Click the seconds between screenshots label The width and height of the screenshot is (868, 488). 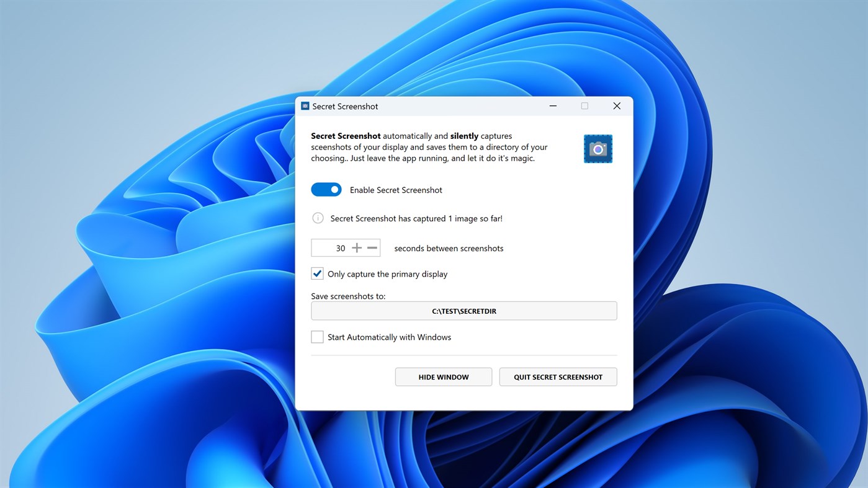pos(448,248)
